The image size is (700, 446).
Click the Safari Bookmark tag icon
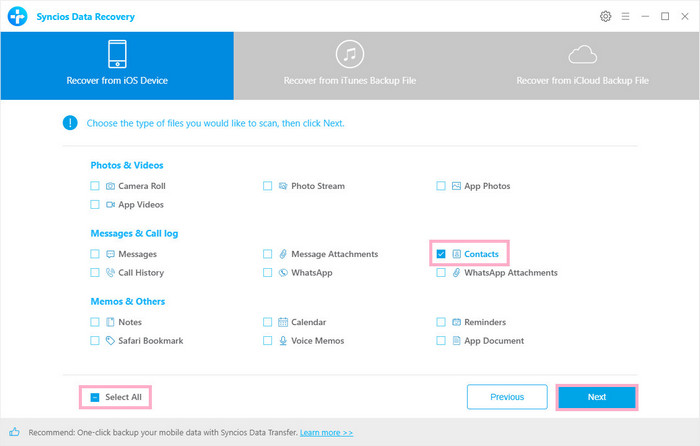[x=110, y=341]
